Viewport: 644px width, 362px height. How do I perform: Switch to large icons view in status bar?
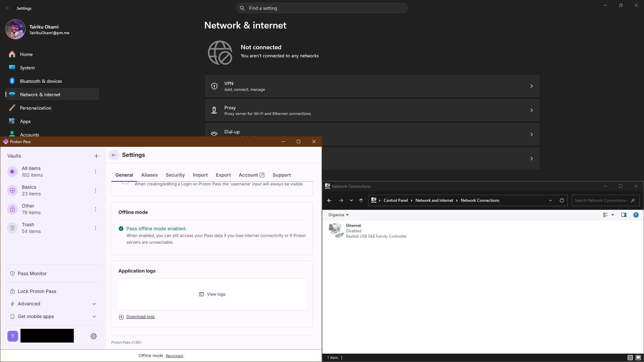tap(638, 358)
